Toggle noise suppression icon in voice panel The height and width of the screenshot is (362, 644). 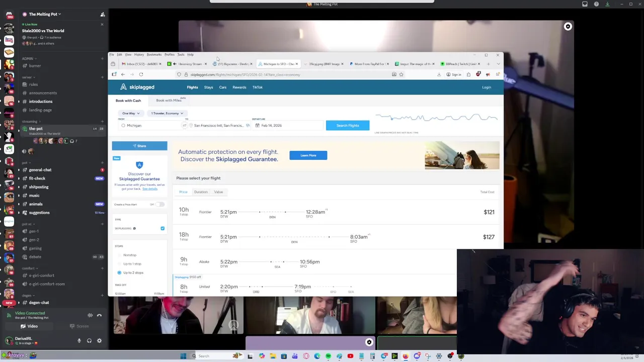pyautogui.click(x=90, y=315)
